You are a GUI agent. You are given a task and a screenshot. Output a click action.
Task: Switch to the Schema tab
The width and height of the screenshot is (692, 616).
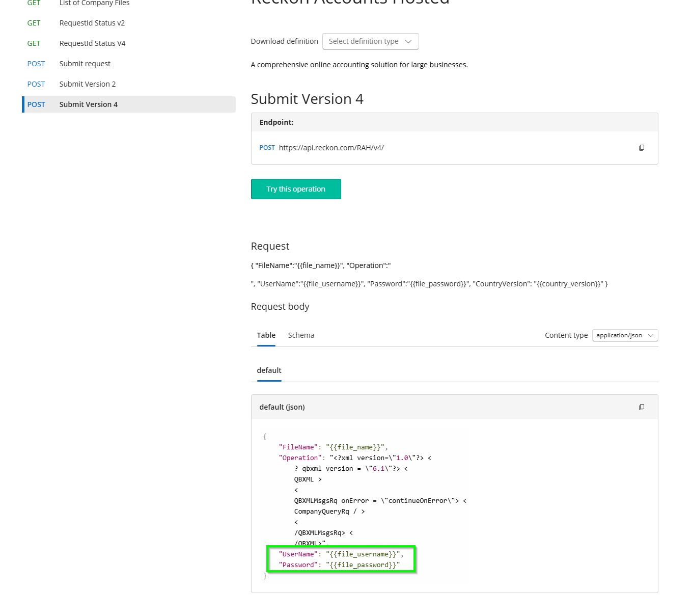coord(301,335)
